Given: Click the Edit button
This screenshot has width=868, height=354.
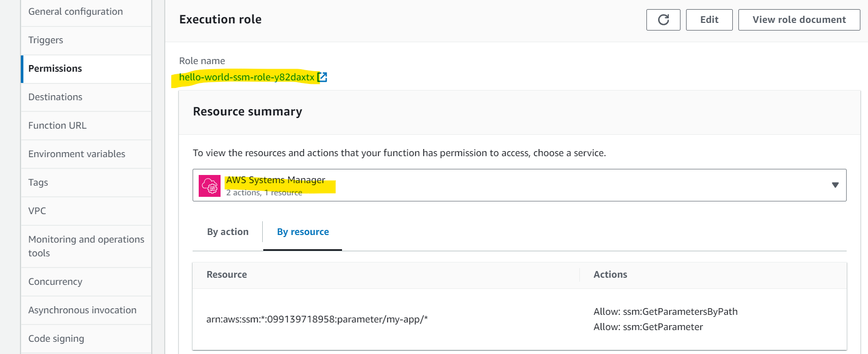Looking at the screenshot, I should click(x=709, y=20).
